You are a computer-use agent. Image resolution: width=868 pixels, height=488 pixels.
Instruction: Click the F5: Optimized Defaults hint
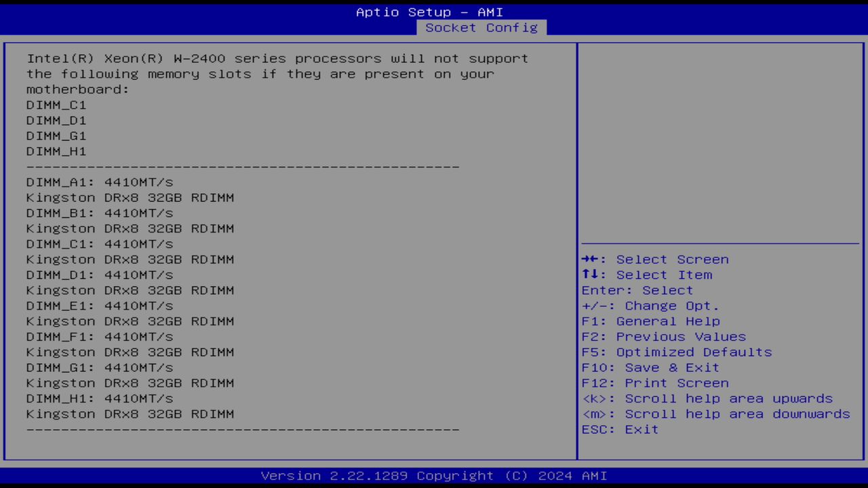(677, 352)
